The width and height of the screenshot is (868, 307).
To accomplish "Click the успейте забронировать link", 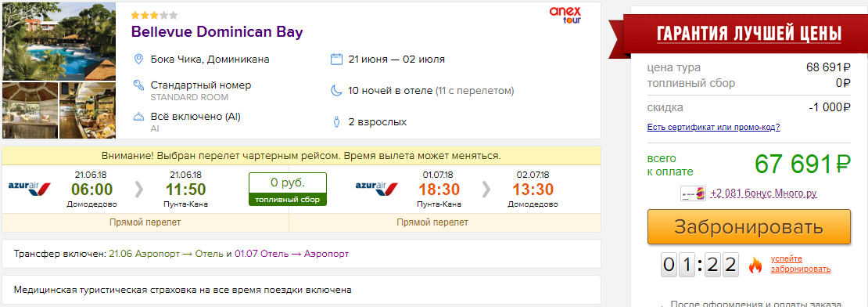I will point(801,265).
